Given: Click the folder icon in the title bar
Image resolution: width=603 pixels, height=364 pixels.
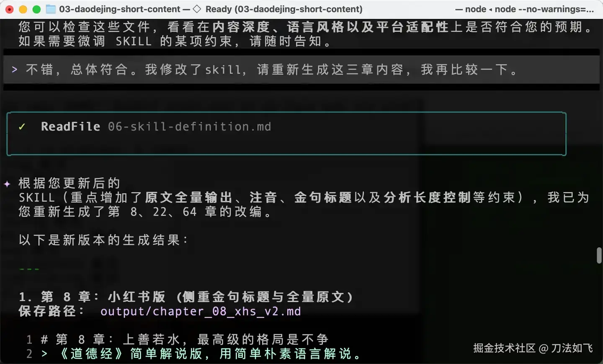Looking at the screenshot, I should coord(51,9).
